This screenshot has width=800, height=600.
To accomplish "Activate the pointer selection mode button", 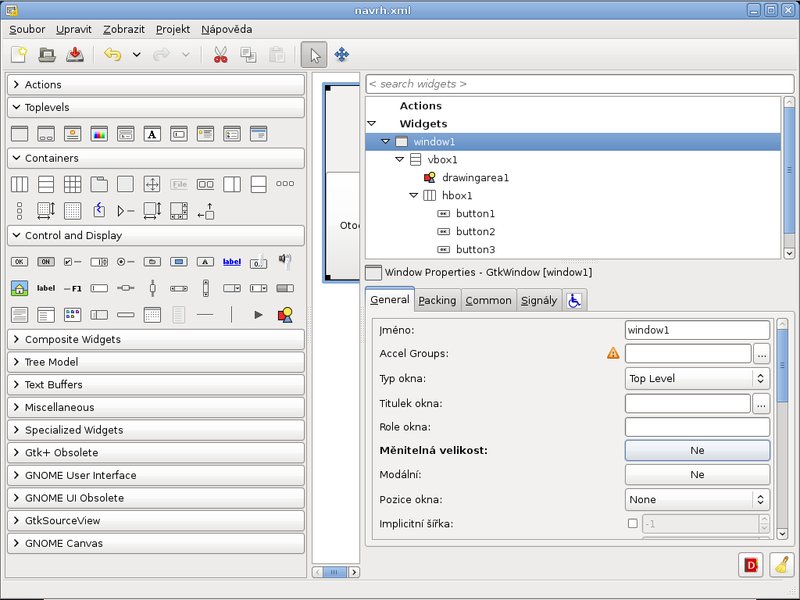I will click(x=314, y=55).
